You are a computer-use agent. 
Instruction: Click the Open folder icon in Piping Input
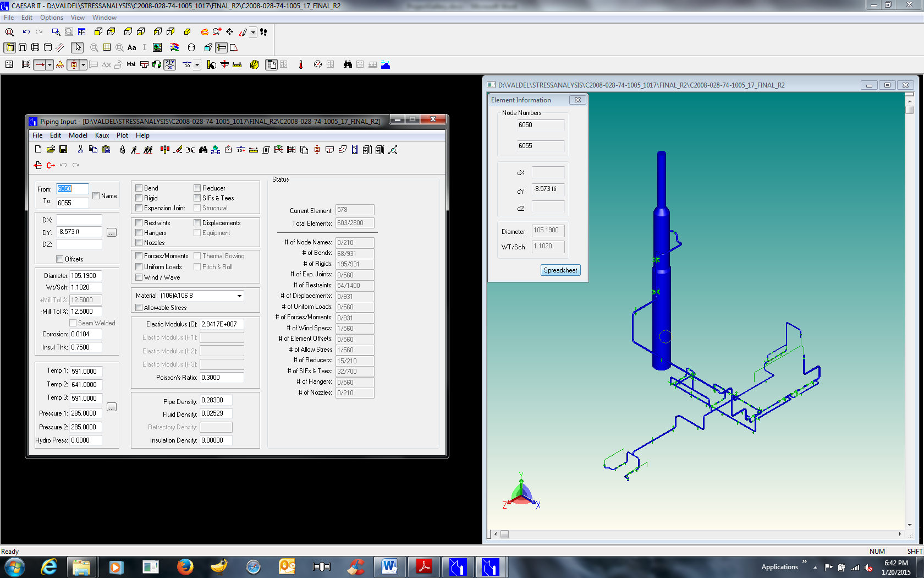(51, 149)
